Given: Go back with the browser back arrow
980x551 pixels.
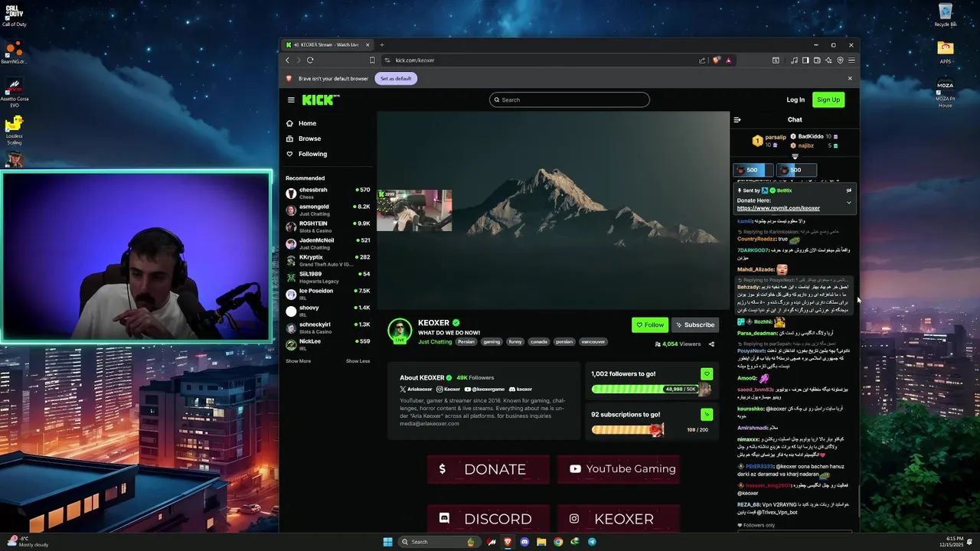Looking at the screenshot, I should [288, 60].
